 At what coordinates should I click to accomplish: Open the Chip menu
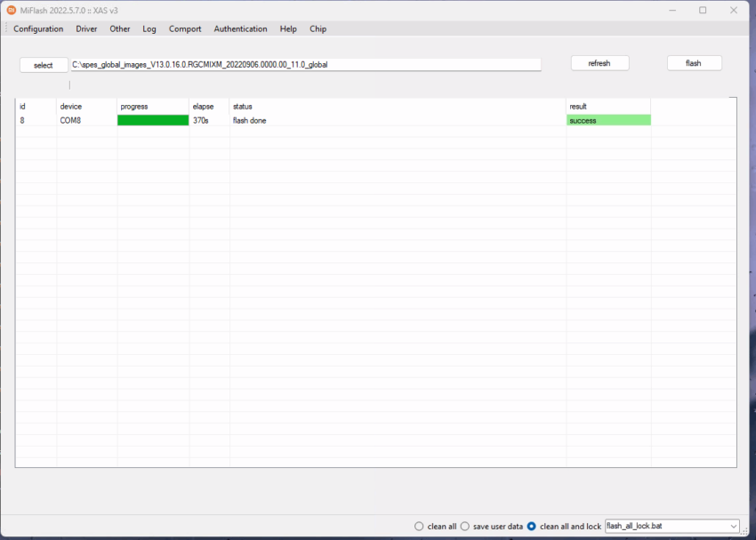tap(318, 28)
